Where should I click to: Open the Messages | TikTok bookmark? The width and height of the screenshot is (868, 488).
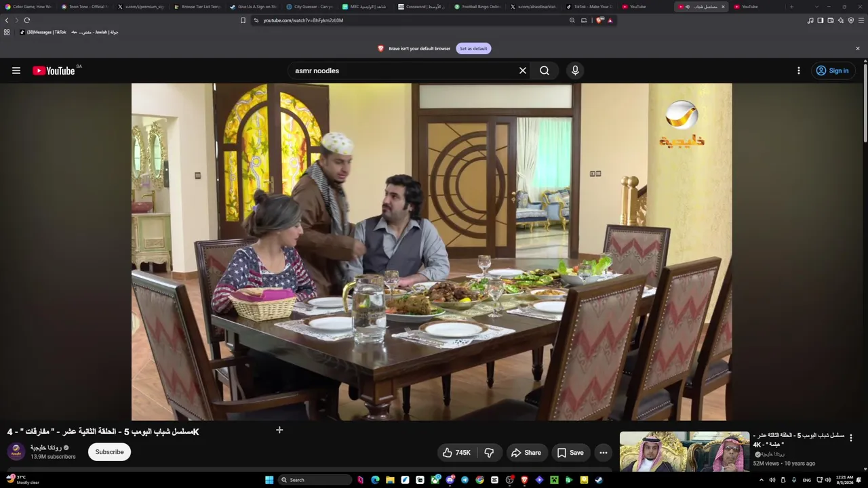(x=43, y=32)
